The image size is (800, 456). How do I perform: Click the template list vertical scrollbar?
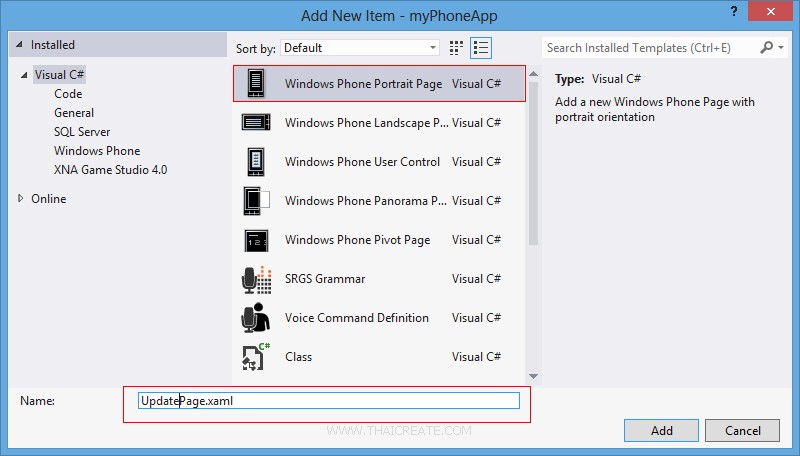[x=533, y=160]
